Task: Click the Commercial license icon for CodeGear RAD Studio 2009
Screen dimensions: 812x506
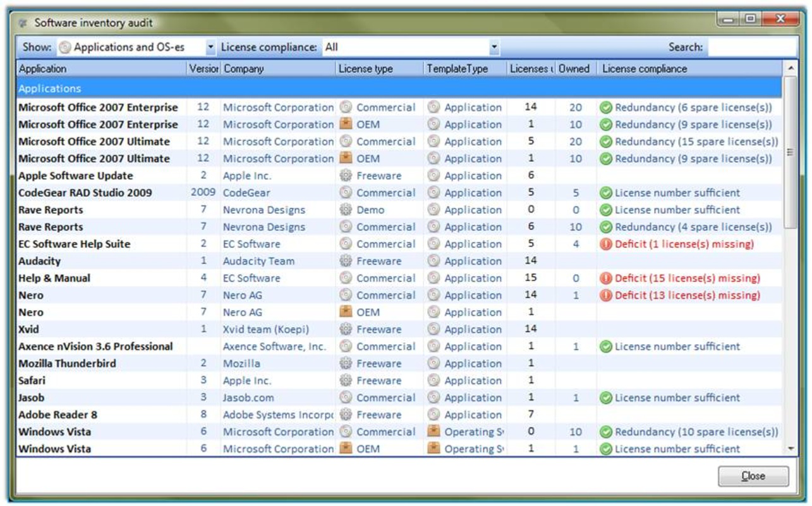Action: (x=345, y=193)
